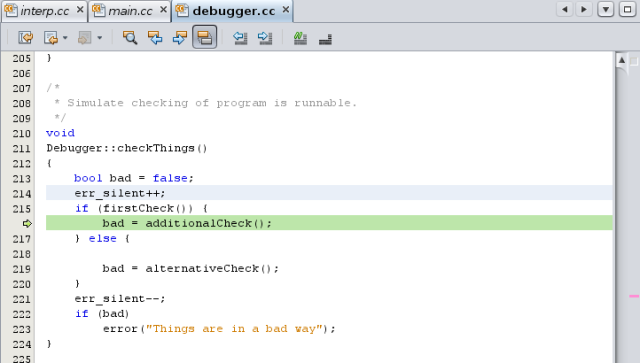Click 'if (bad)' on line 222

pos(102,314)
